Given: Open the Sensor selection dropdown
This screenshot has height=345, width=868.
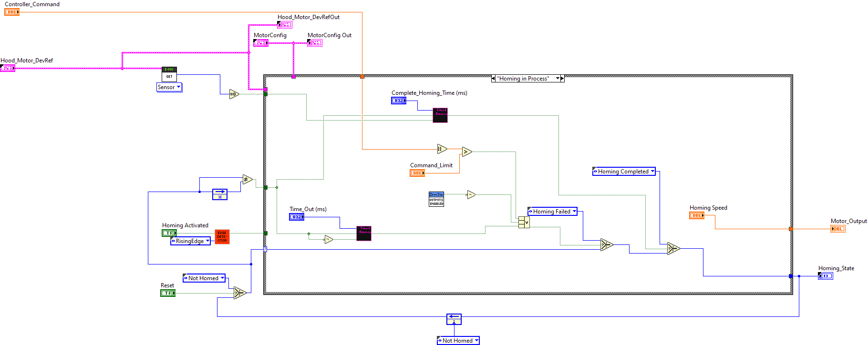Looking at the screenshot, I should point(169,87).
